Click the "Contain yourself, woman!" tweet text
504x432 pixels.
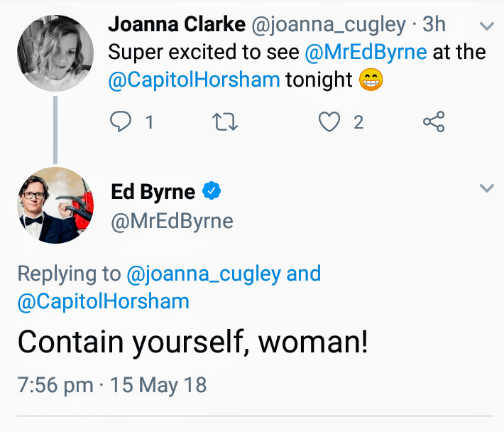[193, 342]
